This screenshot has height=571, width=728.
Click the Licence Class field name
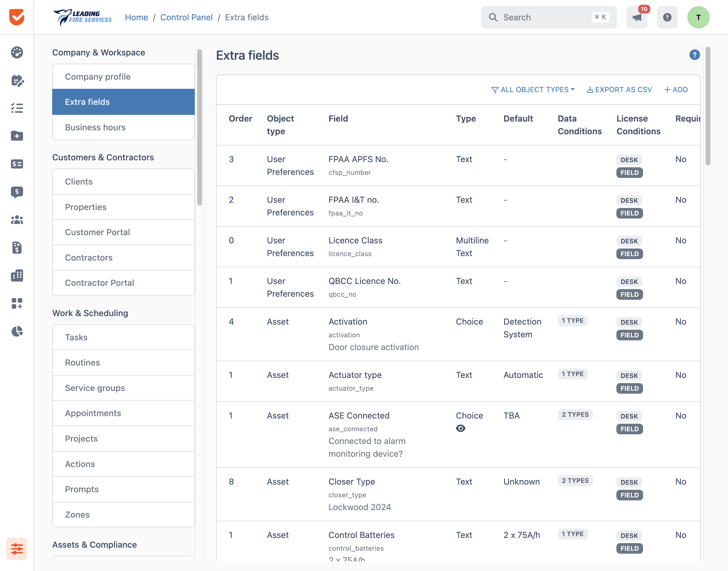point(355,240)
